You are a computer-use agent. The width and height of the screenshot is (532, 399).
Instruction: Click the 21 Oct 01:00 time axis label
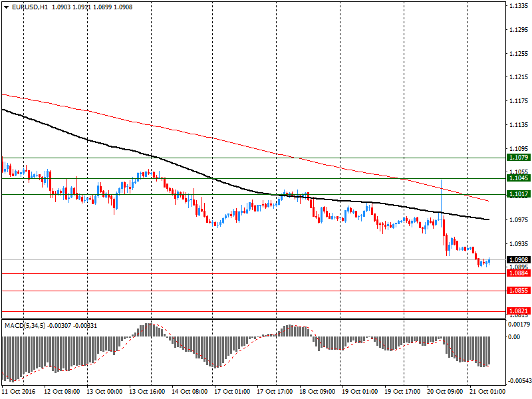coord(487,392)
